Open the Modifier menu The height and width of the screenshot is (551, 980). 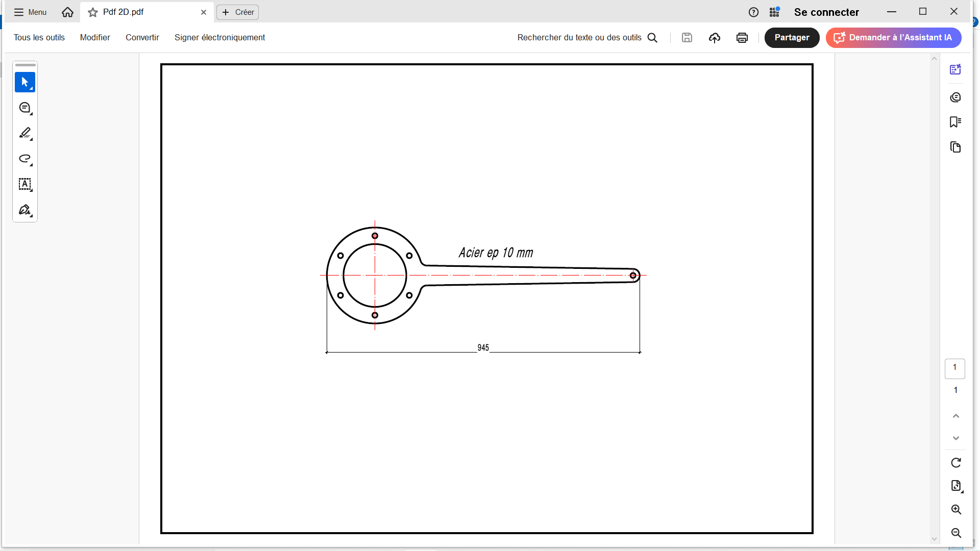point(95,38)
